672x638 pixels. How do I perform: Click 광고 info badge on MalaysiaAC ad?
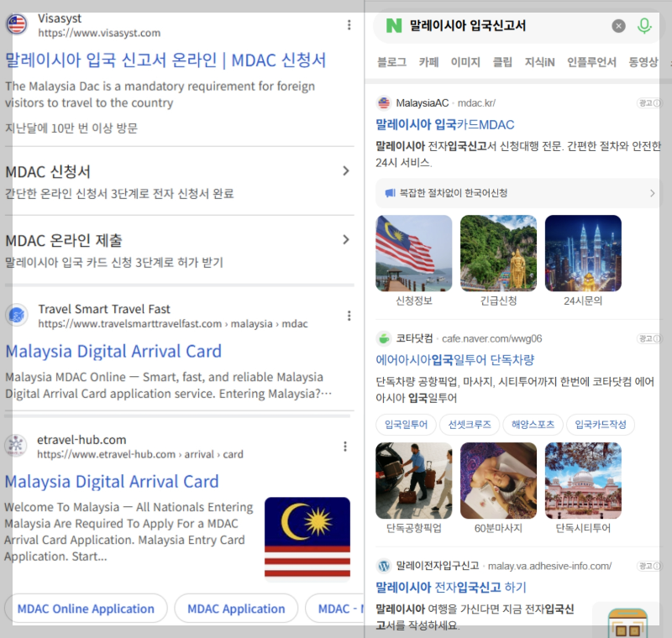click(x=649, y=103)
